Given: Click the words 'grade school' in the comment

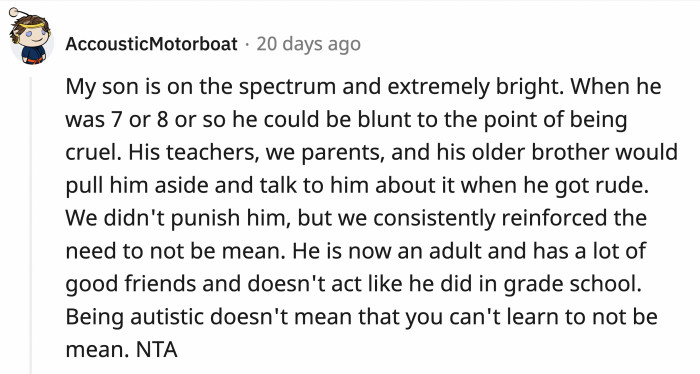Looking at the screenshot, I should point(572,284).
